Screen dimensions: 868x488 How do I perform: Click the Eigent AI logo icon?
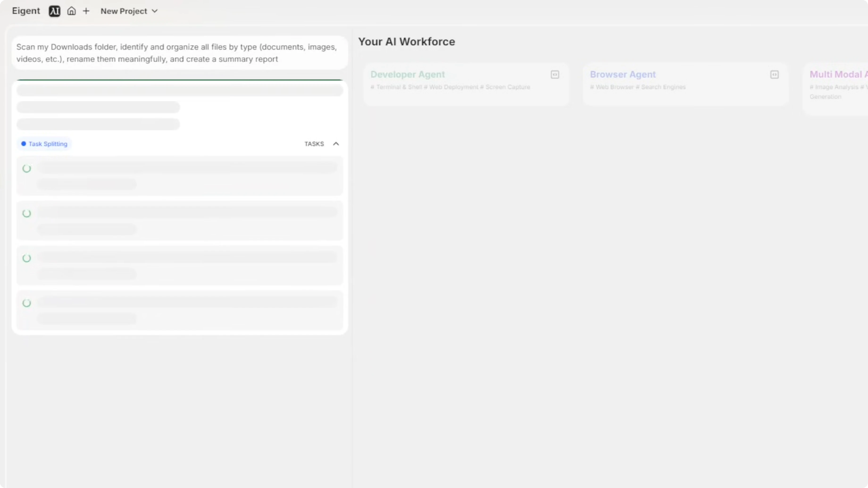point(54,11)
